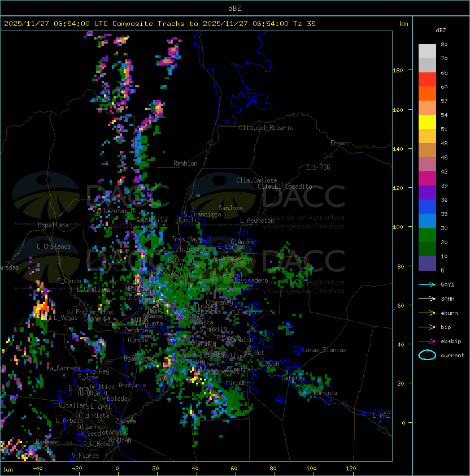This screenshot has width=470, height=476.
Task: Pick the dark orange 57-60 dBZ swatch
Action: pos(427,94)
